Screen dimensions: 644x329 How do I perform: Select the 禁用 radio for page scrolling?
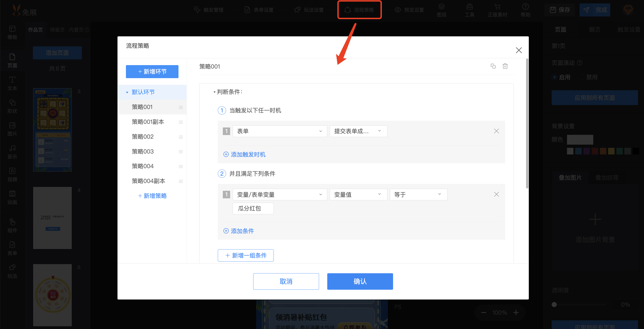point(582,77)
